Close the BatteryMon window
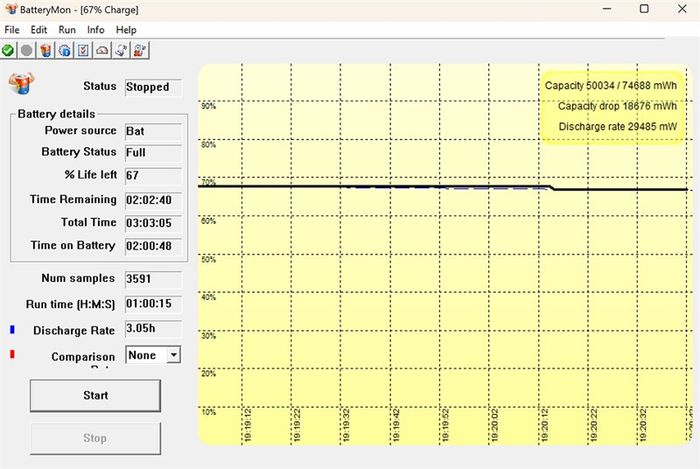The width and height of the screenshot is (700, 469). 682,9
